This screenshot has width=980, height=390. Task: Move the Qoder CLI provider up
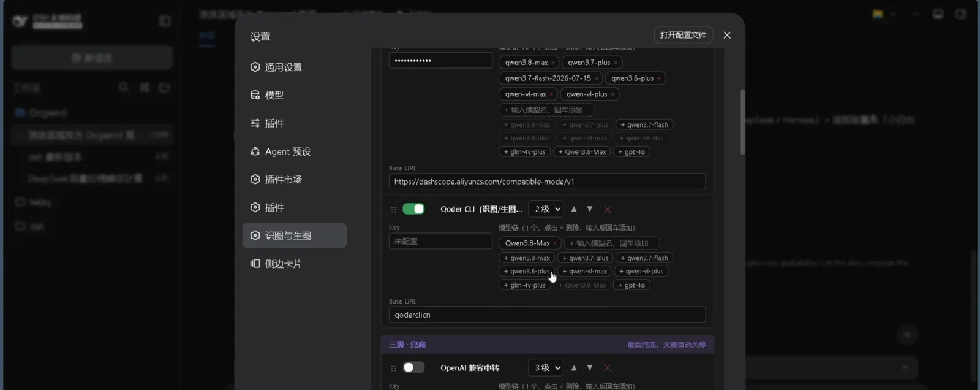[574, 209]
